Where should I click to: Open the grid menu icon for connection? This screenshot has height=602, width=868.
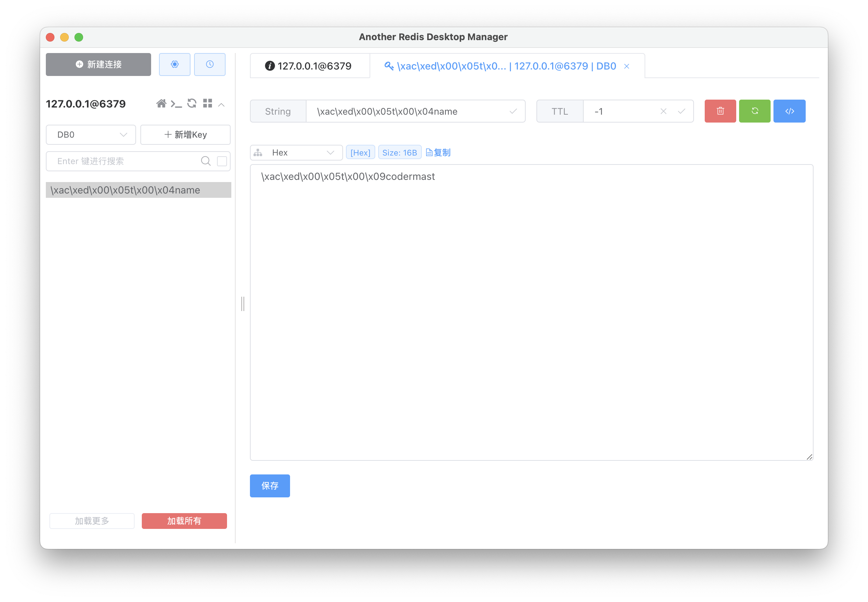pos(207,103)
